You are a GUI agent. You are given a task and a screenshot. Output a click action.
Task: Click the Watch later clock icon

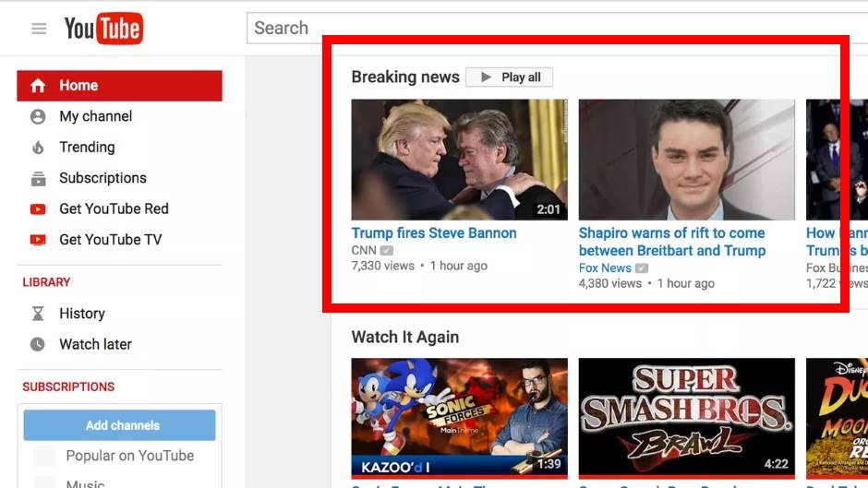point(38,344)
